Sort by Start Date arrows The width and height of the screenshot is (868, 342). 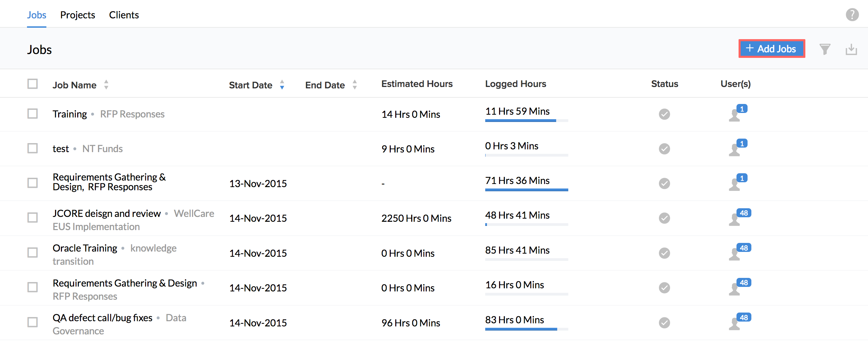[282, 85]
